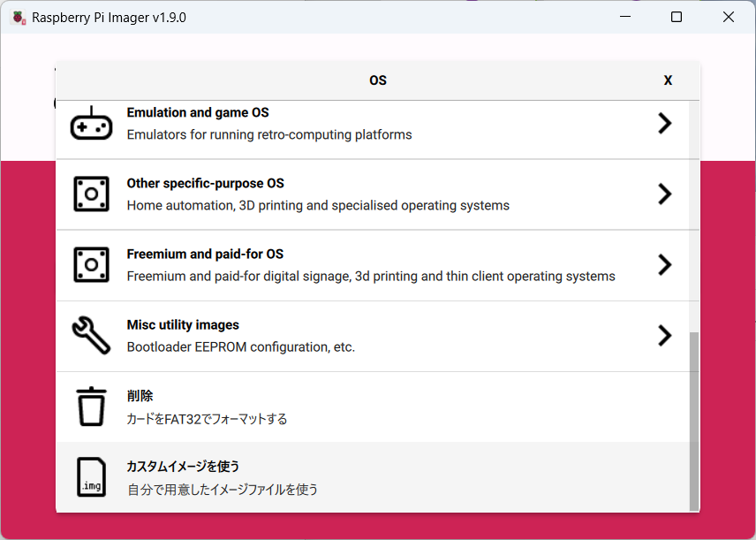756x540 pixels.
Task: Click the text 'Emulators for running retro-computing platforms'
Action: click(269, 134)
